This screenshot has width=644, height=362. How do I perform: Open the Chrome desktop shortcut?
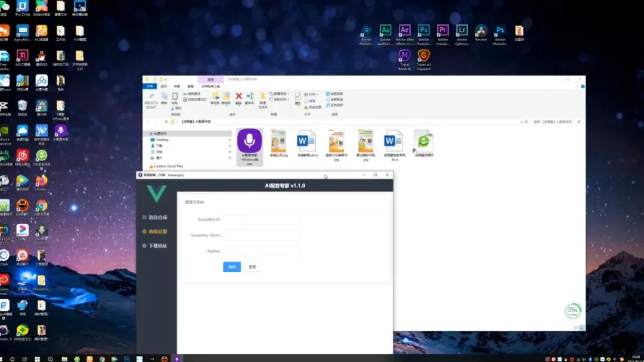click(x=41, y=208)
